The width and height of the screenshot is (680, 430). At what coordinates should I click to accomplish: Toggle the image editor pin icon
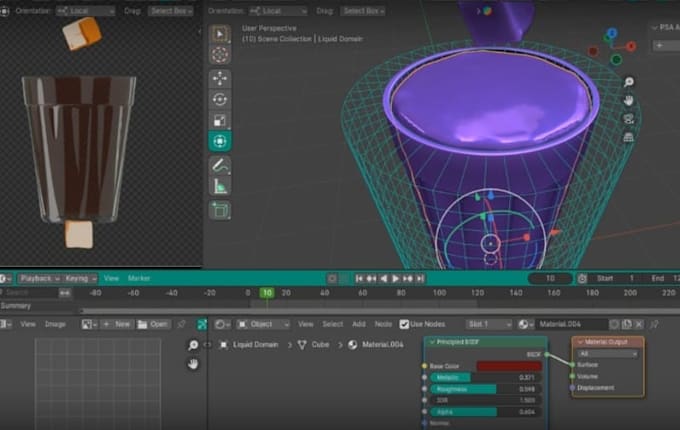click(x=182, y=324)
